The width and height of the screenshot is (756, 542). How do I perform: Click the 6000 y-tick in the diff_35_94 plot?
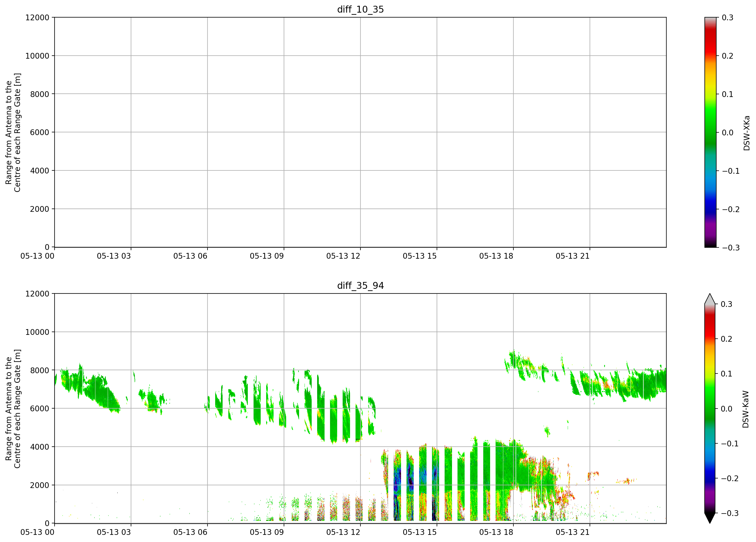(x=40, y=408)
